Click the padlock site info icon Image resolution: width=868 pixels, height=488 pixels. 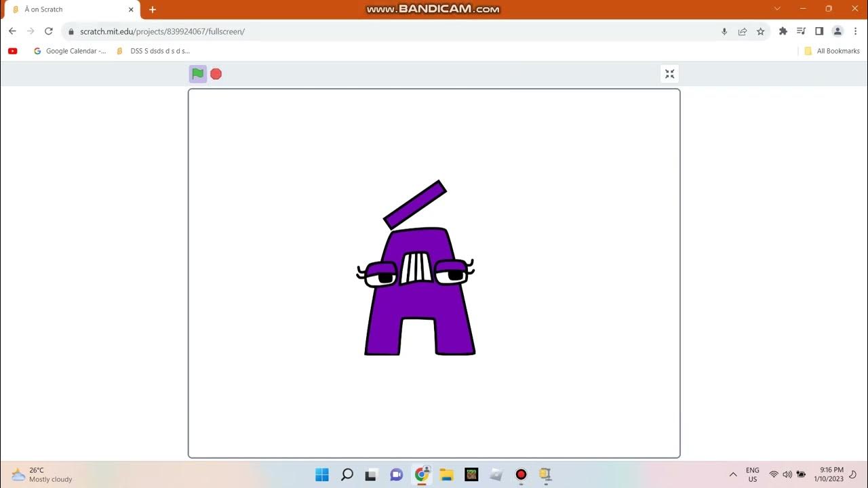[71, 32]
